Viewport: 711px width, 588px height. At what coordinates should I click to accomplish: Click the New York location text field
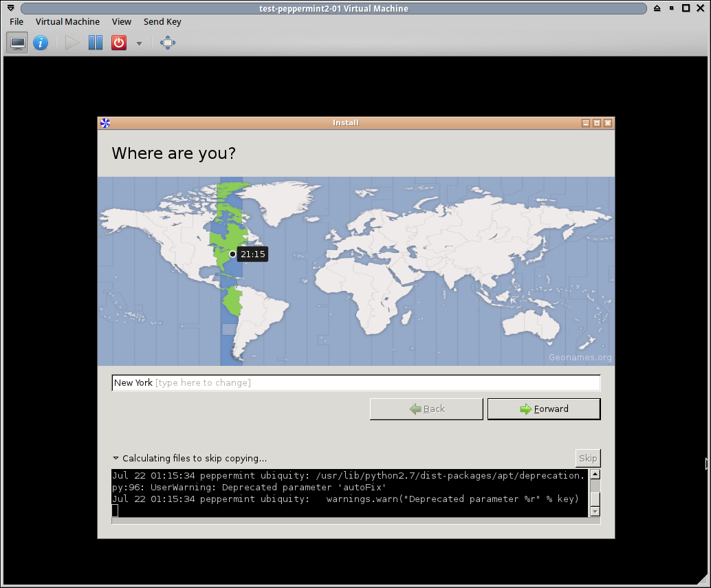(x=356, y=382)
